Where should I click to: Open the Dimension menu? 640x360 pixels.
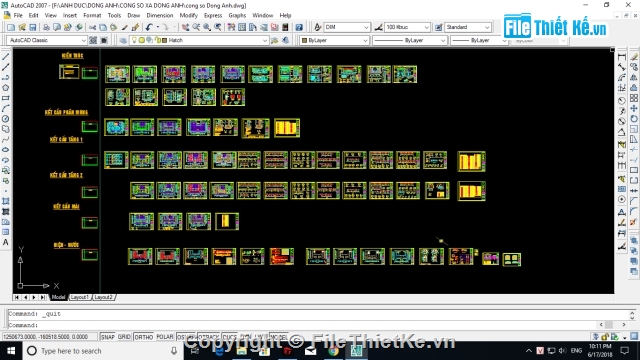[x=160, y=16]
